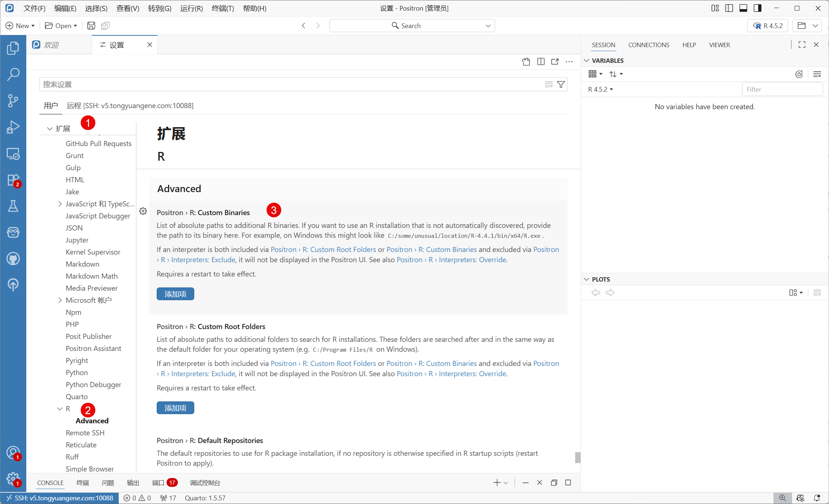Open Customize Layout in title bar
The height and width of the screenshot is (504, 829).
[715, 8]
